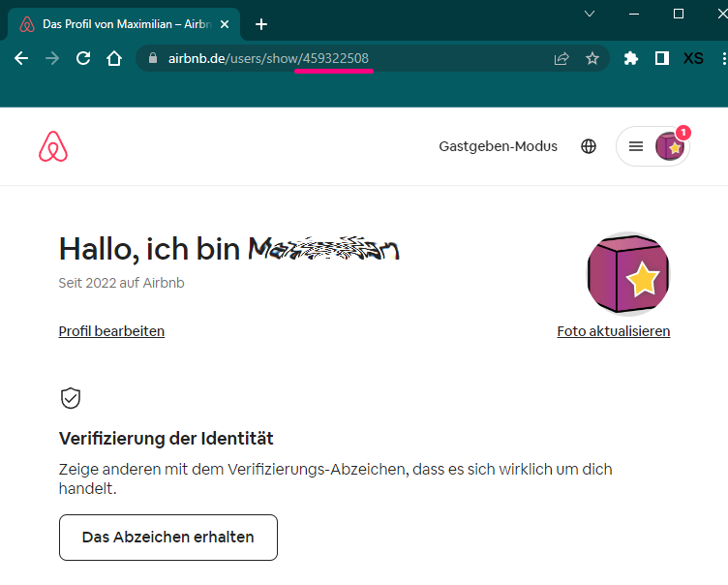Click the small avatar with notification badge
Viewport: 728px width, 585px height.
tap(670, 146)
